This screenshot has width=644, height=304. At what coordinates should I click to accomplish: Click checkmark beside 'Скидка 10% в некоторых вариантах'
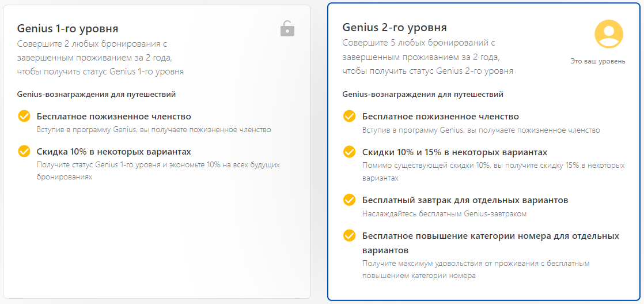[24, 151]
